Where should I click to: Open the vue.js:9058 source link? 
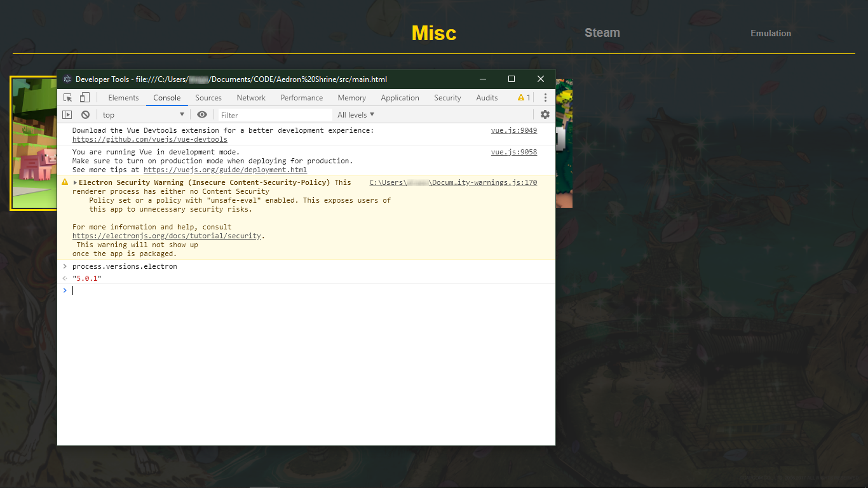click(514, 152)
